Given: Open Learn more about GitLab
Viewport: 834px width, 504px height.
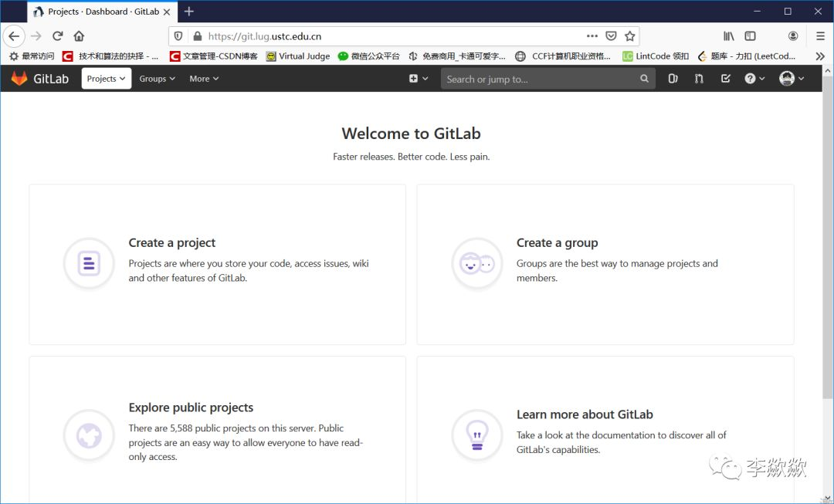Looking at the screenshot, I should pyautogui.click(x=585, y=414).
